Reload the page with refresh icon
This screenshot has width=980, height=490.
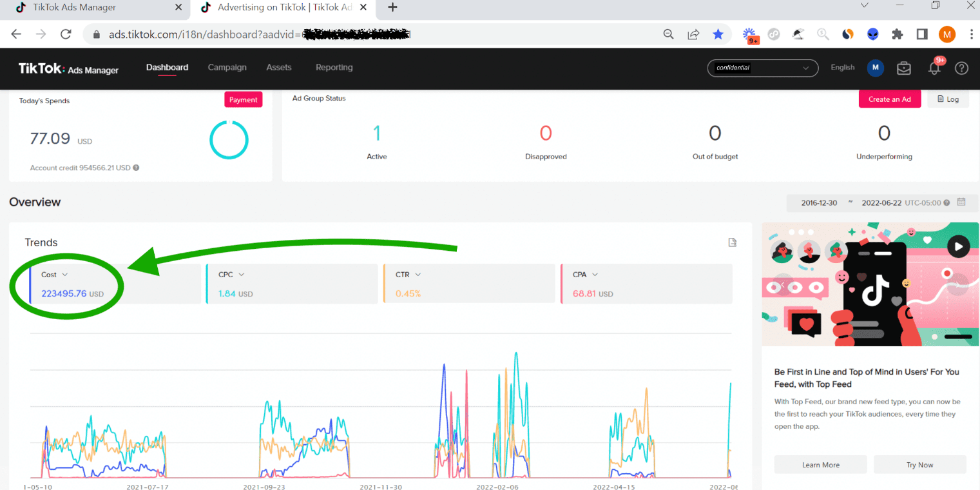point(66,34)
